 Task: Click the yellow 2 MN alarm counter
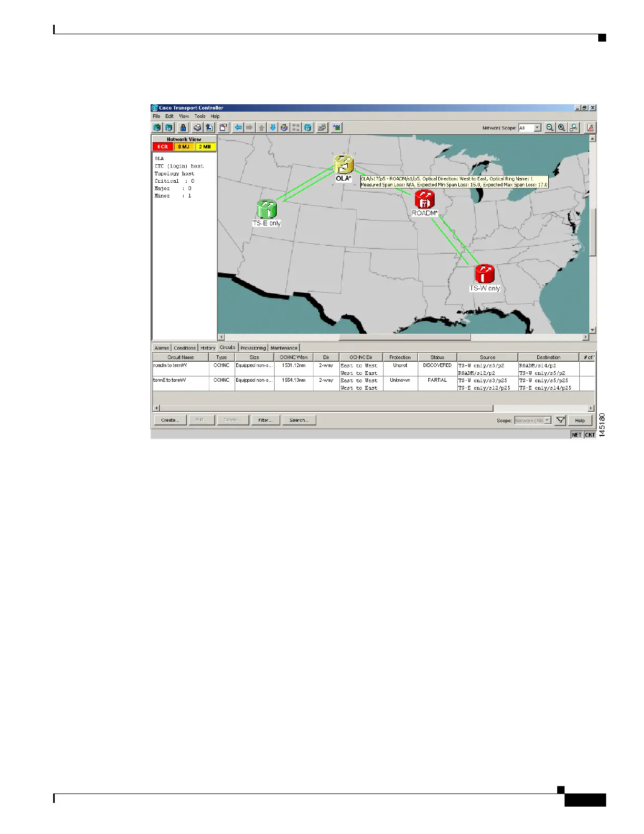click(x=205, y=147)
